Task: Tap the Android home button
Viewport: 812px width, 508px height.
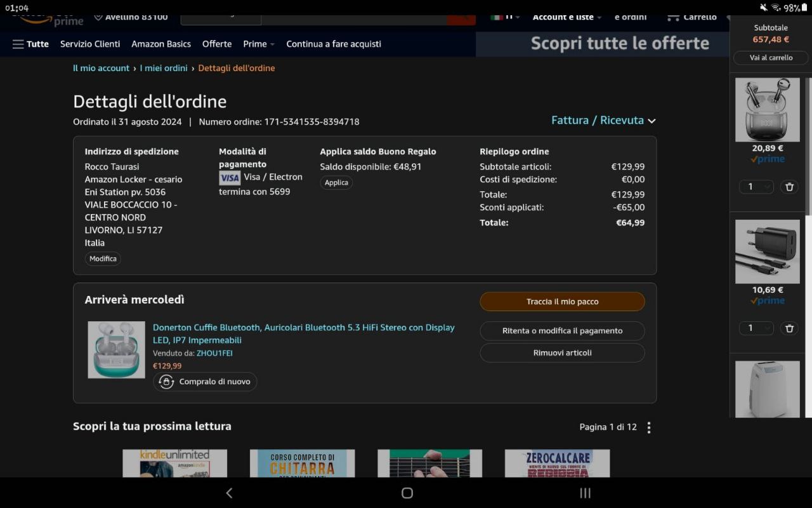Action: pyautogui.click(x=407, y=493)
